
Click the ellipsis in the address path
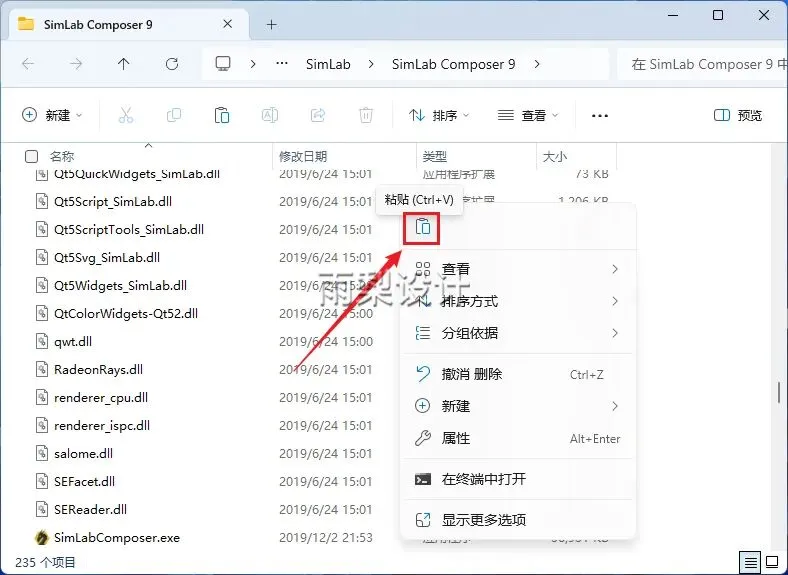point(282,64)
